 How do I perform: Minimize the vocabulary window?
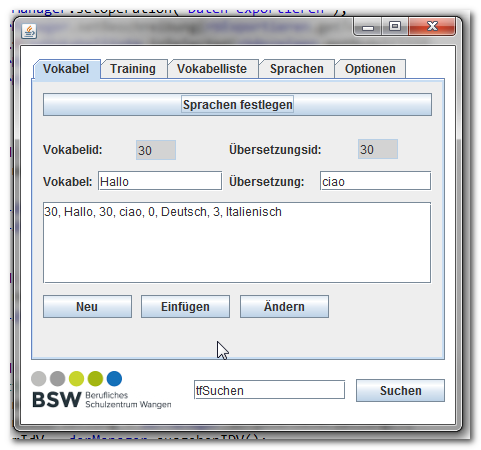(x=368, y=27)
